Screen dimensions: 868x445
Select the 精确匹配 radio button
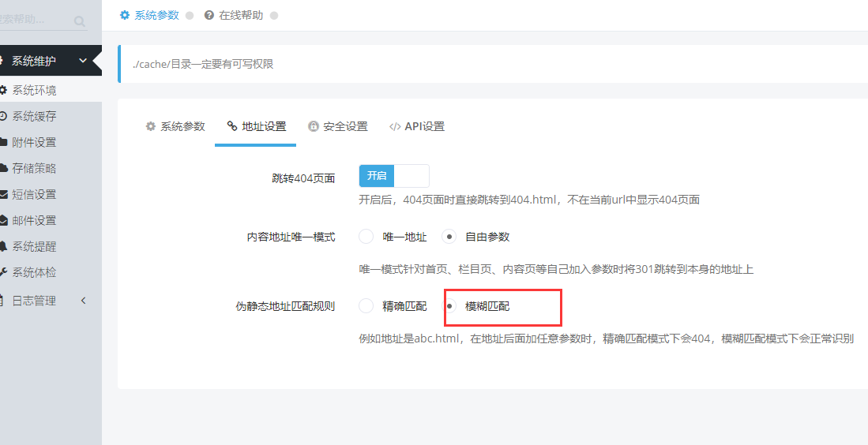tap(366, 305)
